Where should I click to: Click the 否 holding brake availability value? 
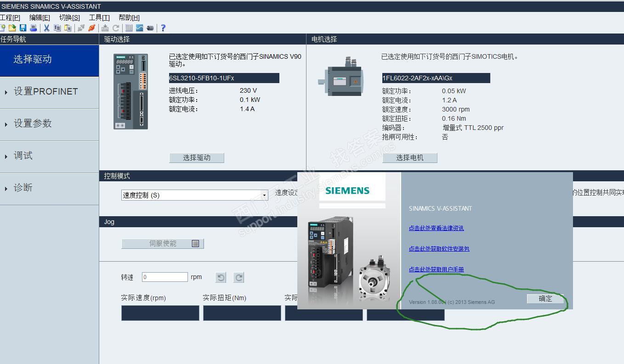(x=445, y=137)
